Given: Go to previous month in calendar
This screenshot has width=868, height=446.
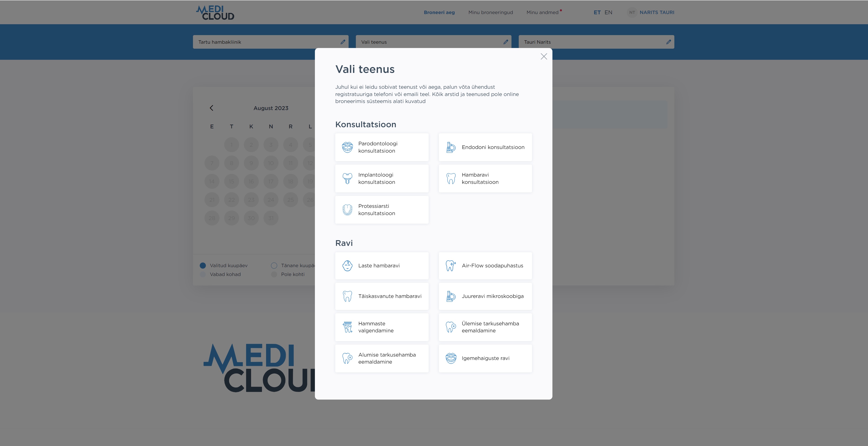Looking at the screenshot, I should pyautogui.click(x=211, y=108).
